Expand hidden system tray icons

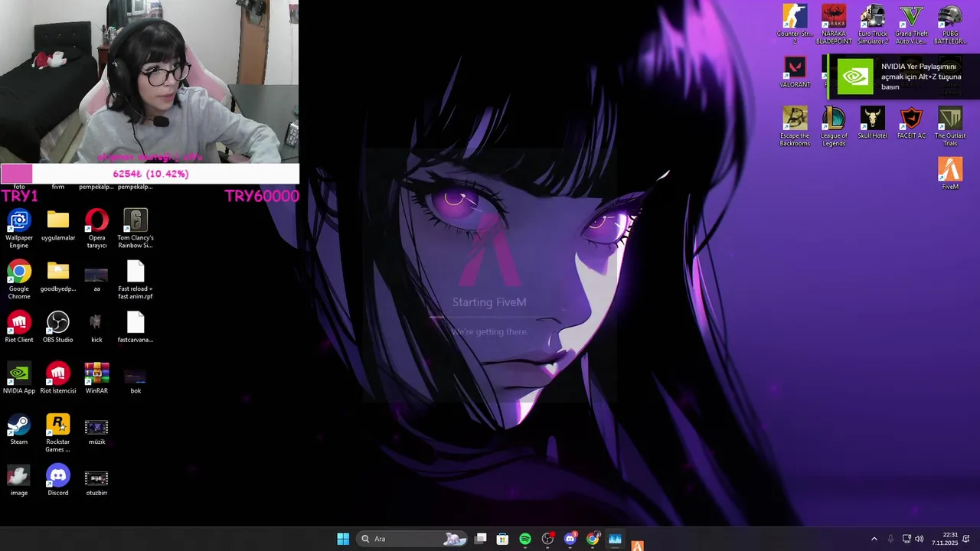[x=874, y=539]
